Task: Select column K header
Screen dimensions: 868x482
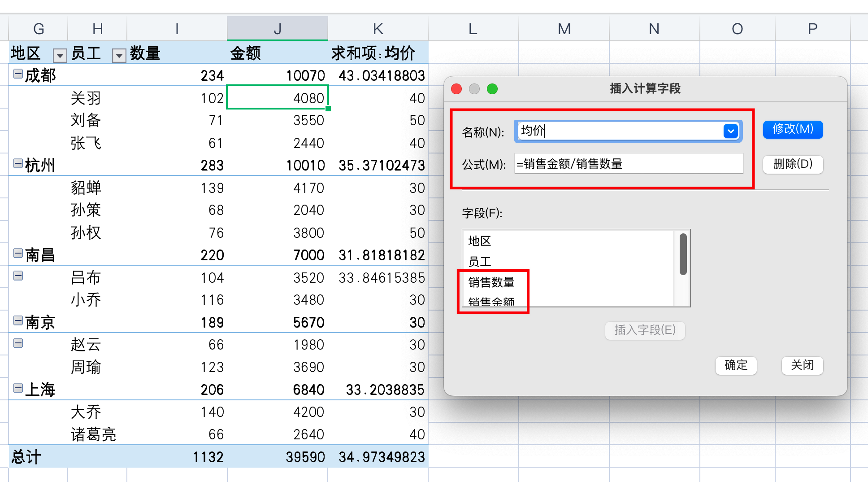Action: [378, 29]
